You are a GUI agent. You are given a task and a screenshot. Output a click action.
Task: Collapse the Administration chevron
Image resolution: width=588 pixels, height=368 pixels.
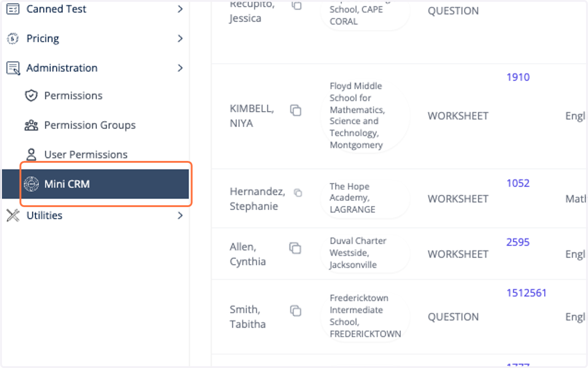click(x=180, y=68)
